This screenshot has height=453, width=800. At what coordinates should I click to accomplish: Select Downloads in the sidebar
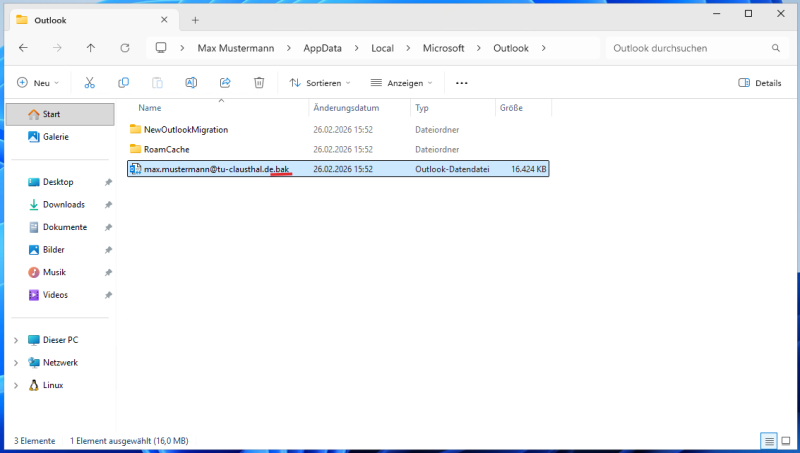[63, 204]
